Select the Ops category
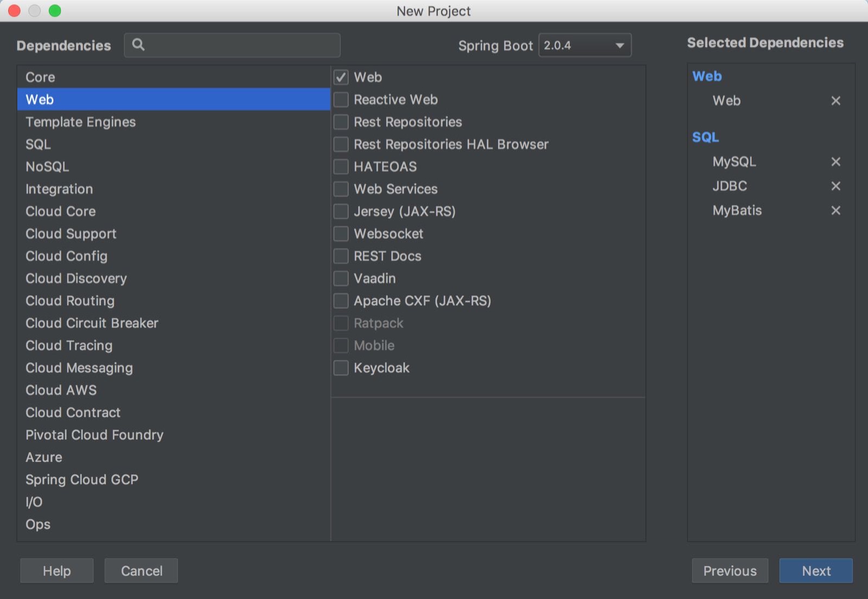Viewport: 868px width, 599px height. pyautogui.click(x=174, y=524)
